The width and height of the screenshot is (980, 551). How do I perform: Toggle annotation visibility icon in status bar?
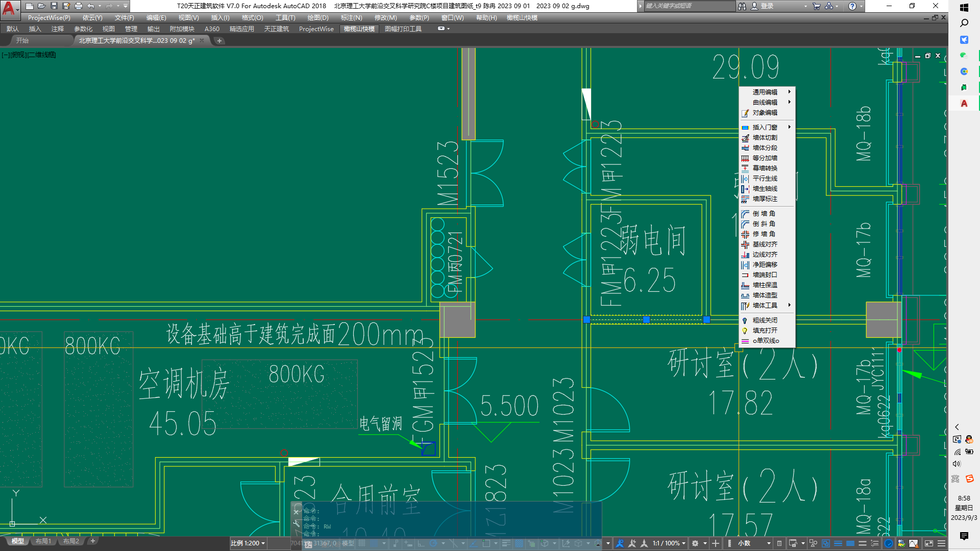point(620,543)
